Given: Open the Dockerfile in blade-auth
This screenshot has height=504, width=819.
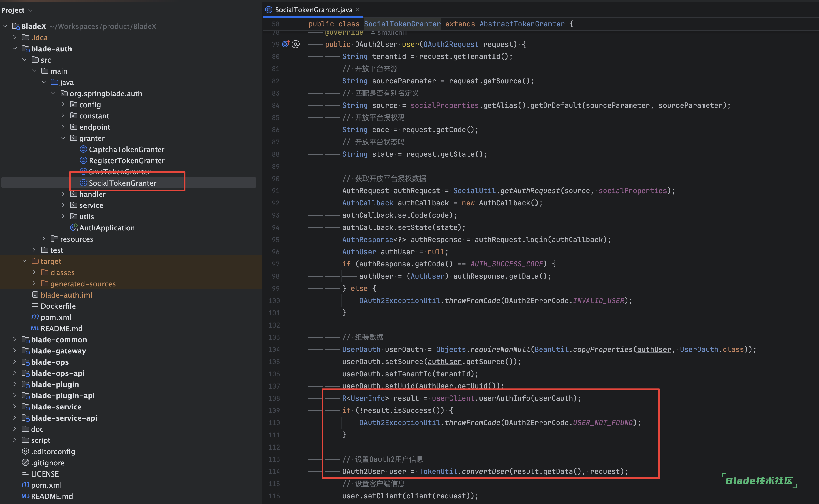Looking at the screenshot, I should pyautogui.click(x=58, y=306).
